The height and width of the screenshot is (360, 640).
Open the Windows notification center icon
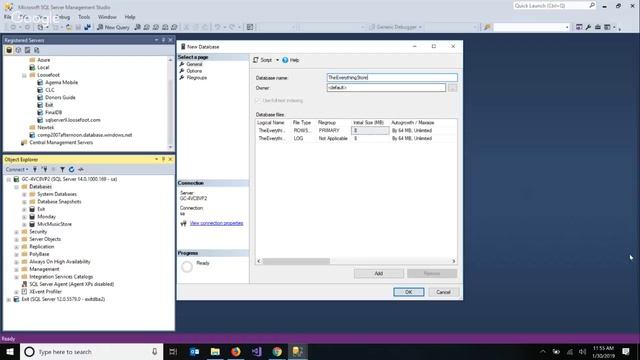coord(626,351)
